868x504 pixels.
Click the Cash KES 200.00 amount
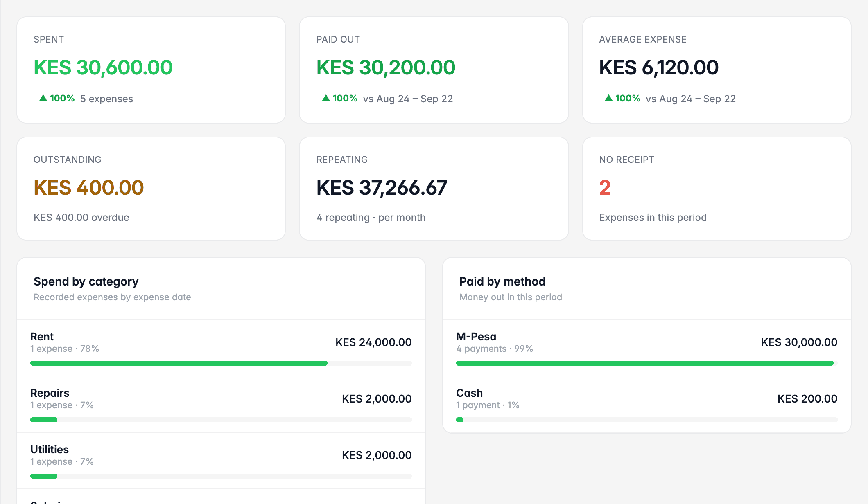807,399
